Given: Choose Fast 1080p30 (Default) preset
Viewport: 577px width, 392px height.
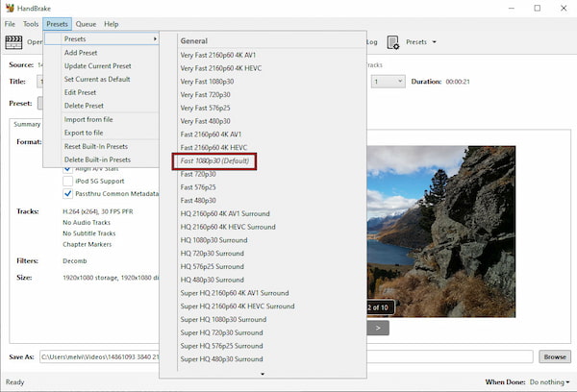Looking at the screenshot, I should 214,161.
